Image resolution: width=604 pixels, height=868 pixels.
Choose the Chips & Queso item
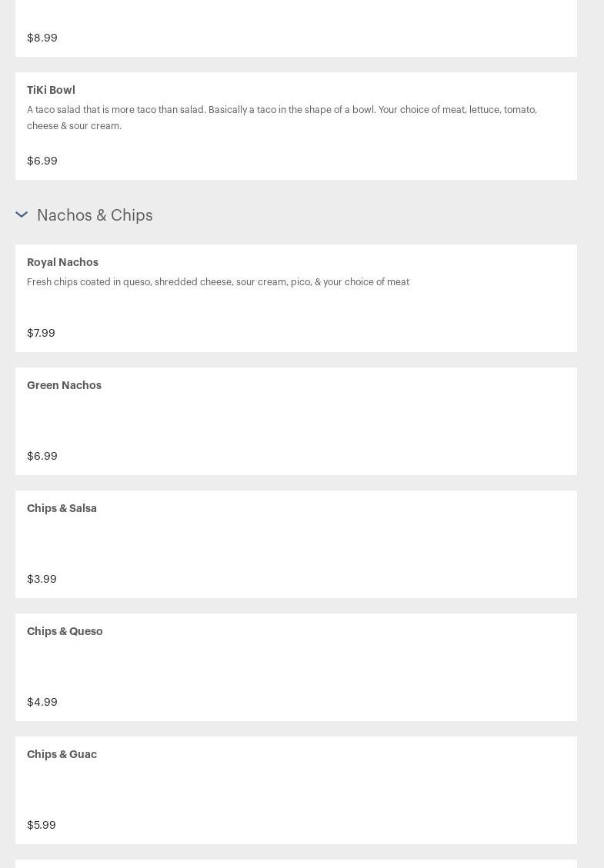(296, 667)
